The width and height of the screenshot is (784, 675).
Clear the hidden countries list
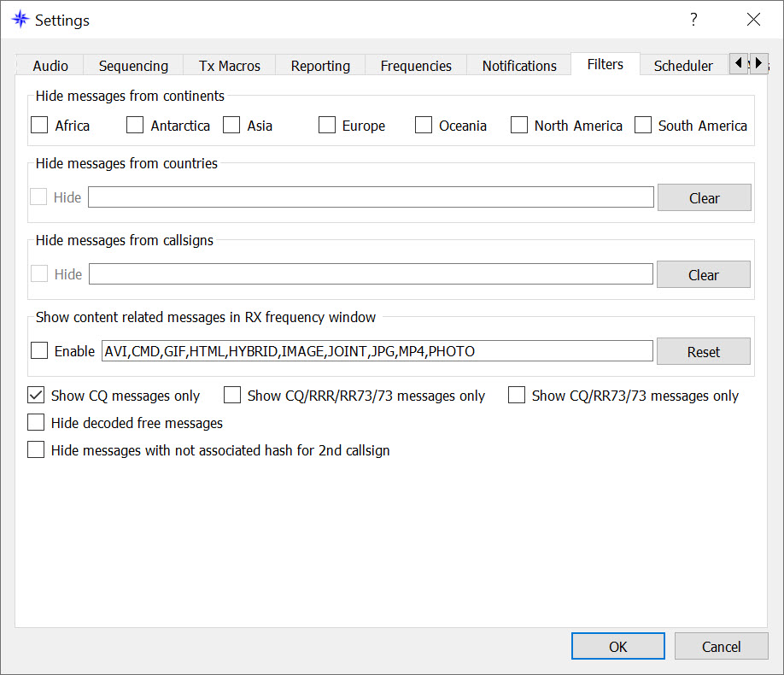point(704,198)
